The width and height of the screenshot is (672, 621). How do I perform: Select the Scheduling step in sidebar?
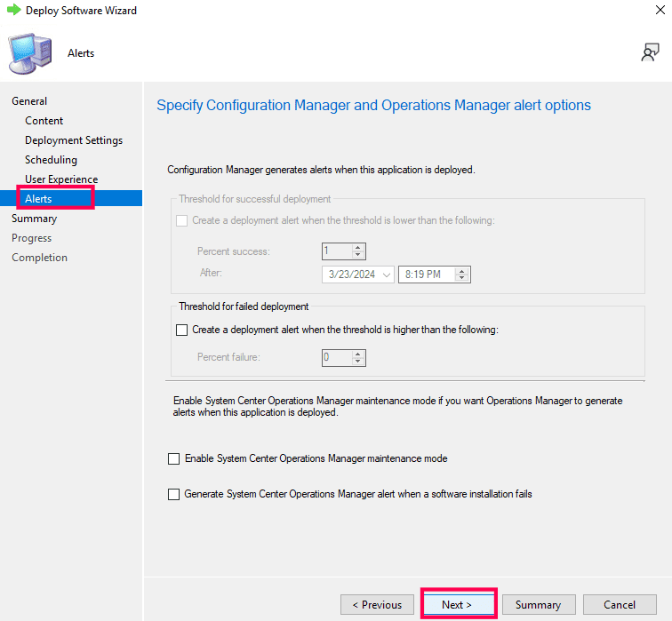51,160
